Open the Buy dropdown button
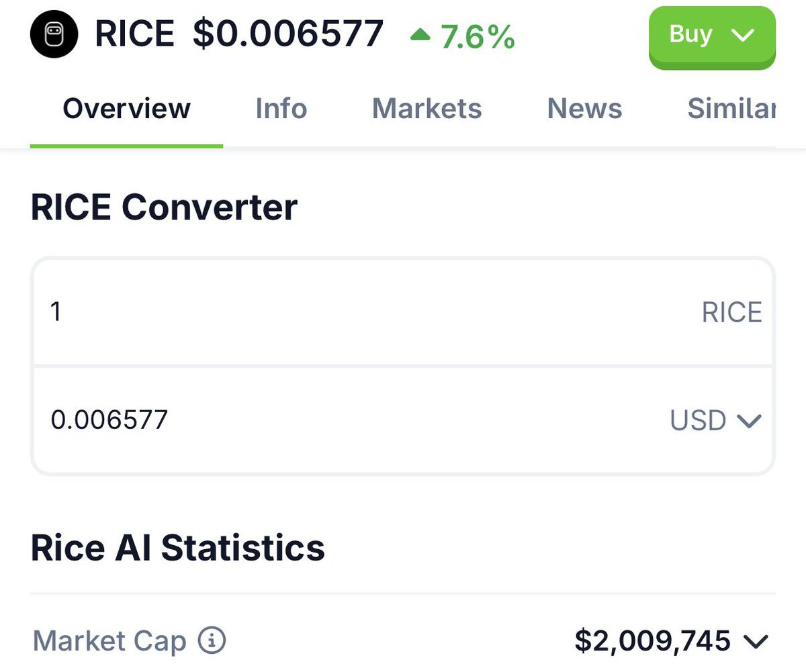The width and height of the screenshot is (806, 672). (711, 36)
